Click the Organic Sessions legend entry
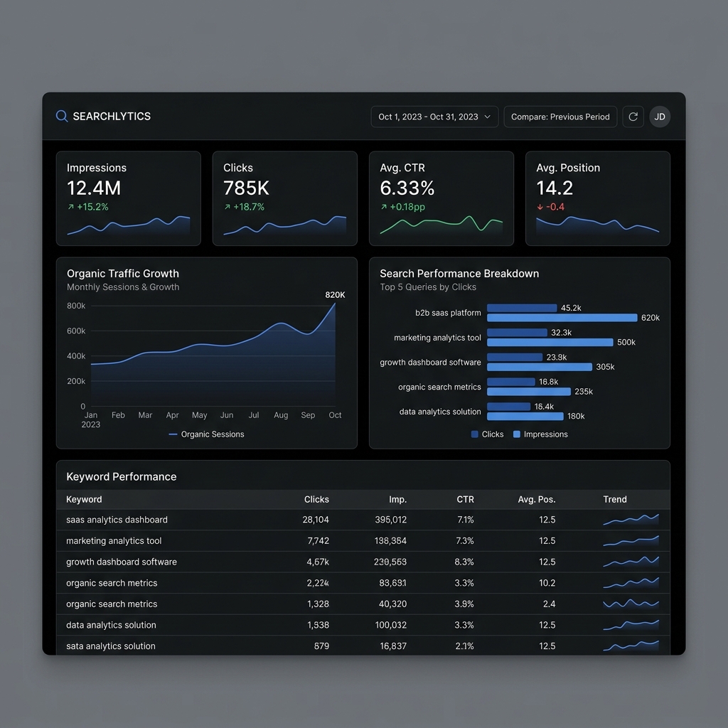The height and width of the screenshot is (728, 728). 207,434
